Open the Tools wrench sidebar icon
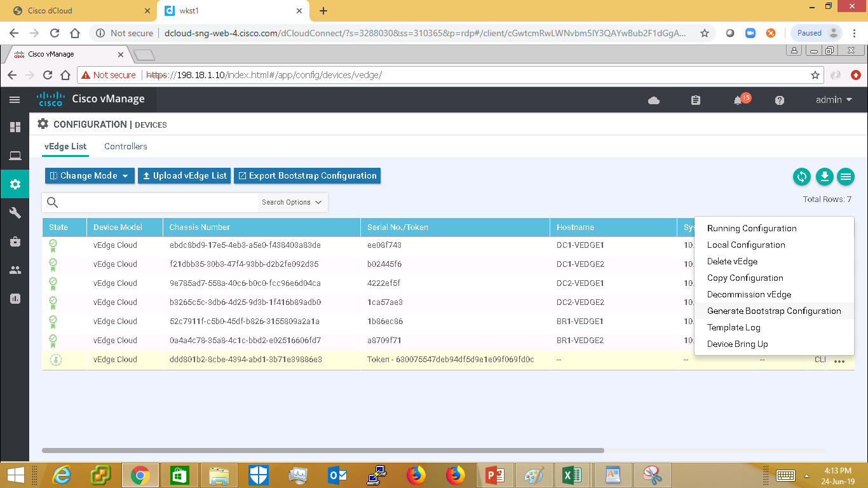 pyautogui.click(x=15, y=213)
